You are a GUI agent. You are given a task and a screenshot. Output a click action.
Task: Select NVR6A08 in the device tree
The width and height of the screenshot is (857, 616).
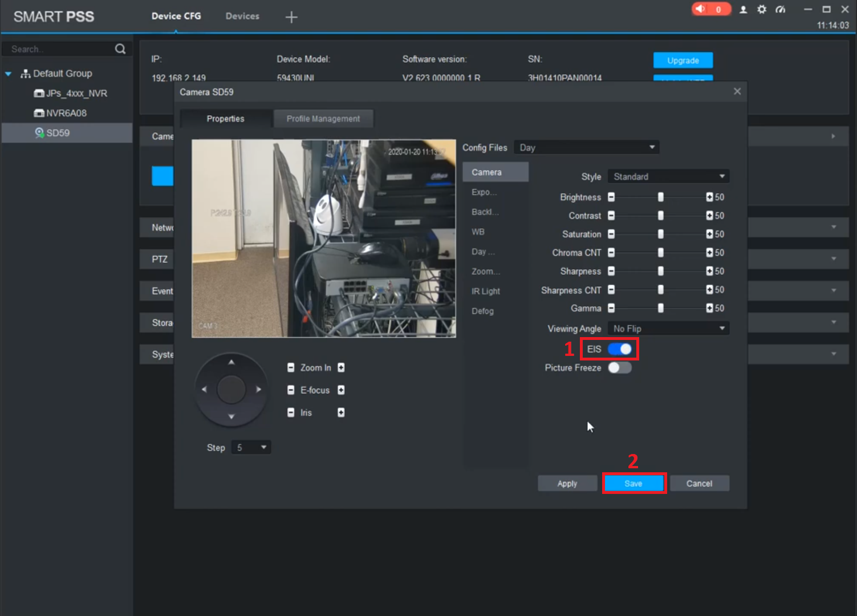66,113
